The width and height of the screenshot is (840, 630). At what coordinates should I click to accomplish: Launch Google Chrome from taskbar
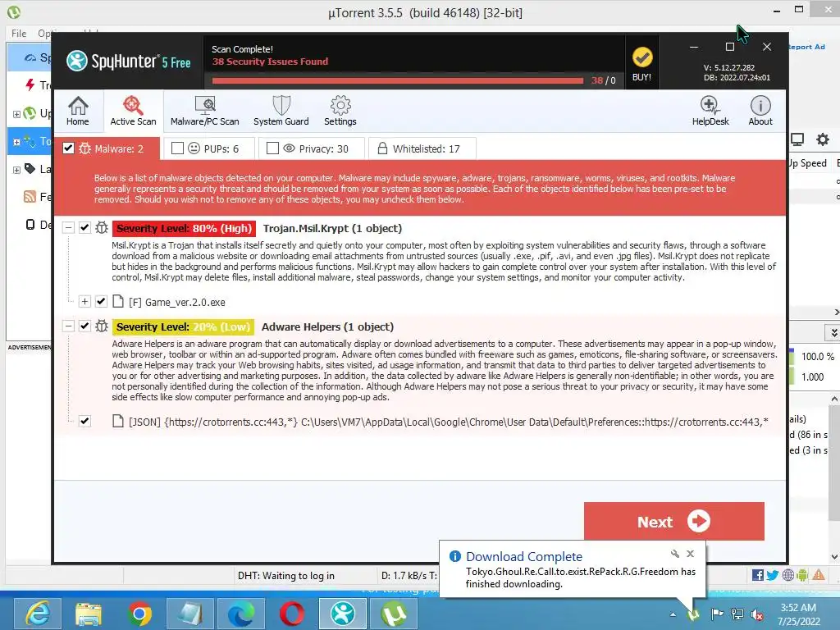pyautogui.click(x=139, y=614)
